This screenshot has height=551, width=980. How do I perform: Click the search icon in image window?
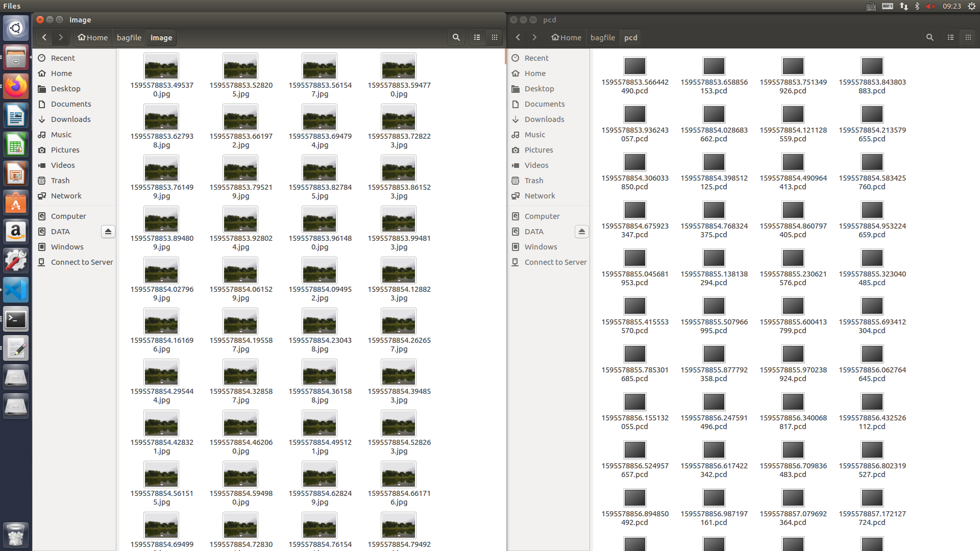(456, 37)
